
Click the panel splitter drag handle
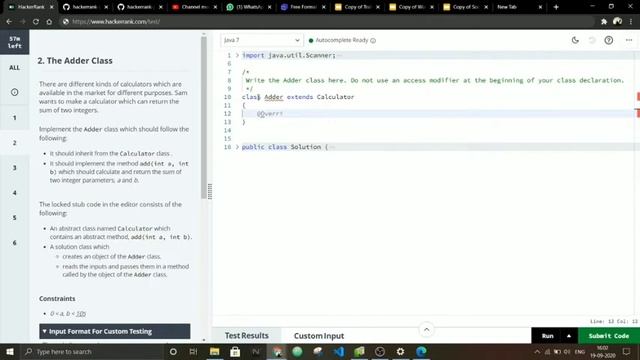click(210, 191)
